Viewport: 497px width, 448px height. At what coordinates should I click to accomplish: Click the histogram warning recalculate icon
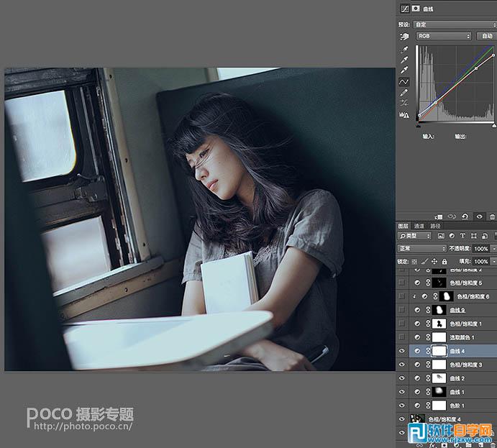404,114
